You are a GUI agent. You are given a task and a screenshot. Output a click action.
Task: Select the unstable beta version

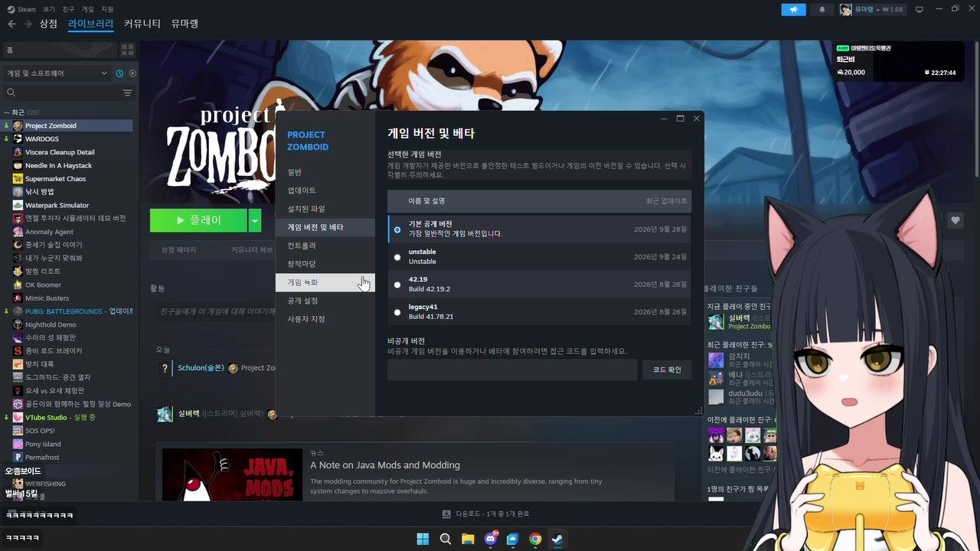(397, 257)
